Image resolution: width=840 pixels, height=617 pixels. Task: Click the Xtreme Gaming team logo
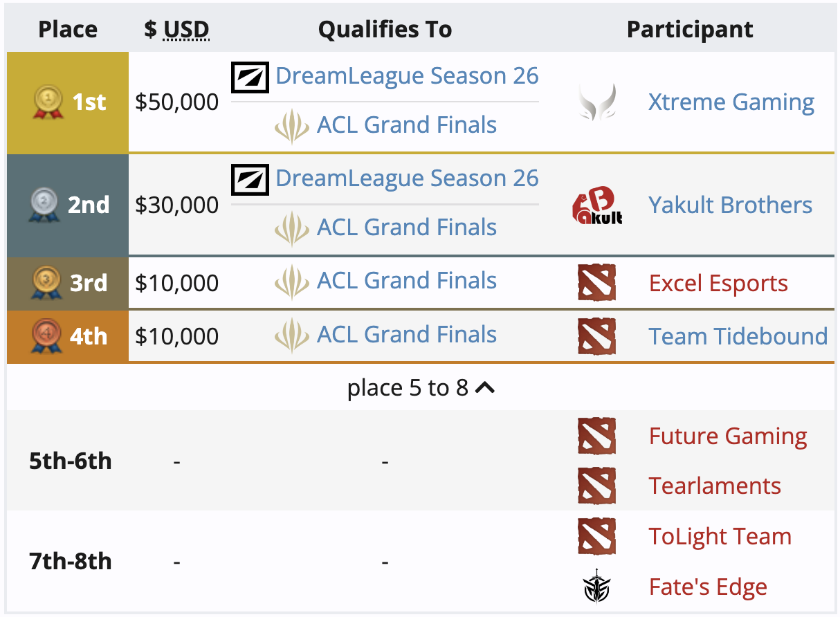pyautogui.click(x=596, y=102)
